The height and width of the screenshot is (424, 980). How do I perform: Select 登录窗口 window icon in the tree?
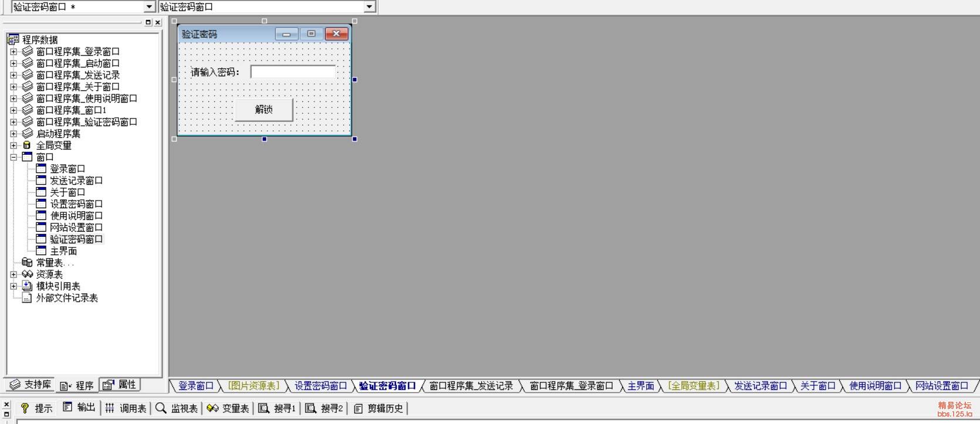(40, 169)
